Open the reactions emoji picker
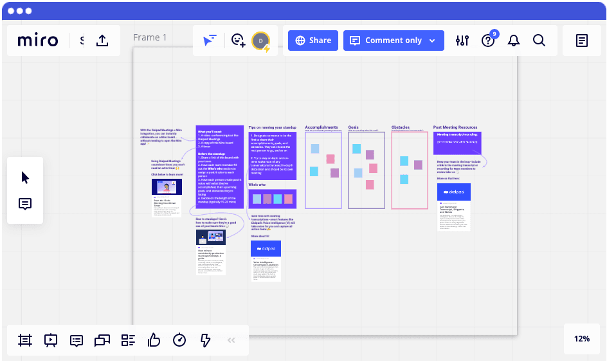 [x=239, y=41]
